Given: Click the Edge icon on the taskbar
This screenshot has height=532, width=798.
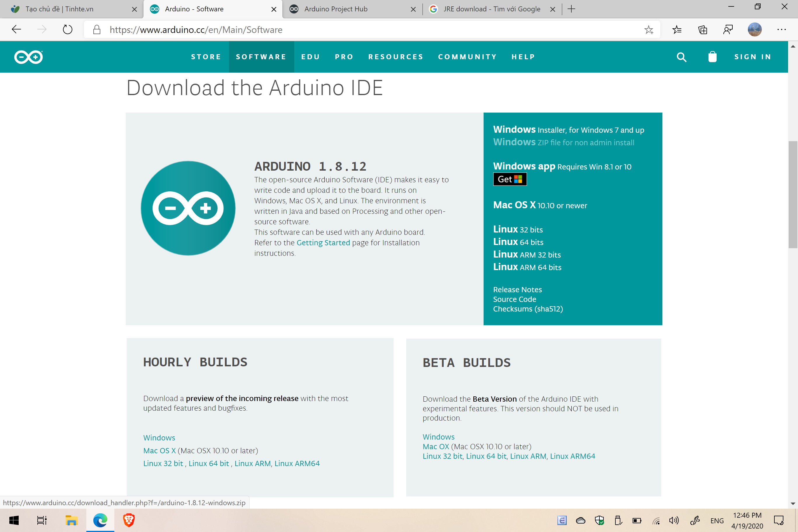Looking at the screenshot, I should [x=100, y=520].
